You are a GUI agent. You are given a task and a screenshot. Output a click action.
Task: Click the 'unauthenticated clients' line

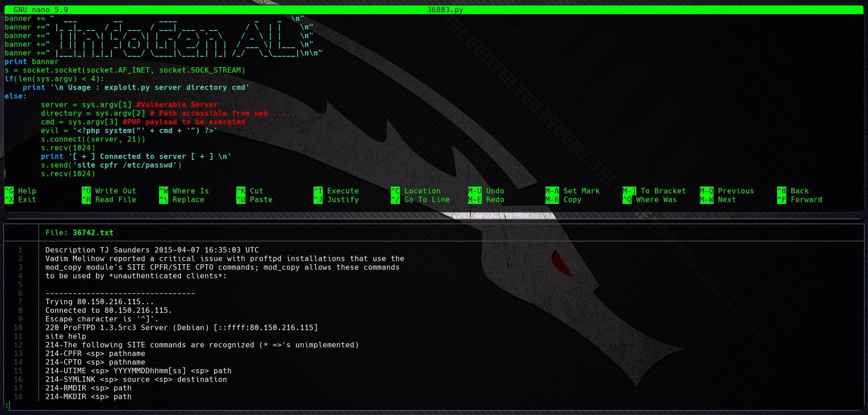click(x=136, y=276)
